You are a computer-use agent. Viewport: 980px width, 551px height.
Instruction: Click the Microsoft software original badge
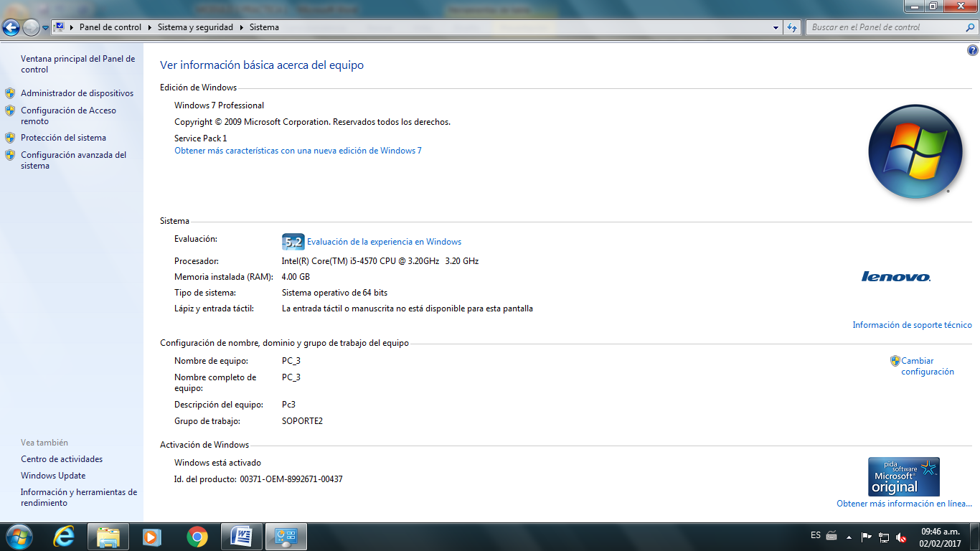tap(904, 477)
